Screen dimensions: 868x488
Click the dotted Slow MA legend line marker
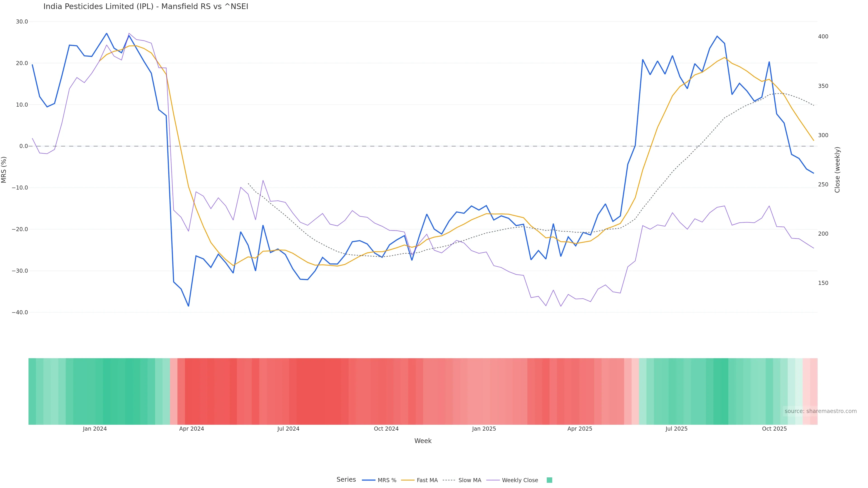click(449, 480)
